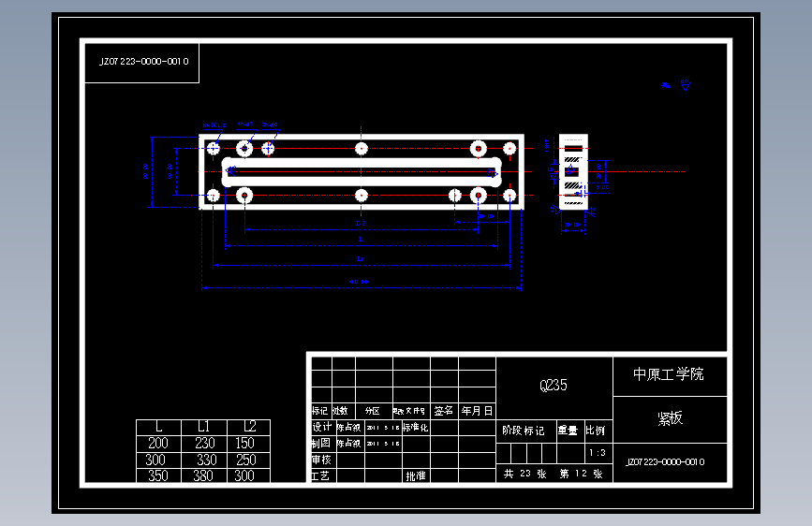This screenshot has height=526, width=812.
Task: Click drawing number JZ07 223-0000-0010 in title block
Action: (666, 461)
